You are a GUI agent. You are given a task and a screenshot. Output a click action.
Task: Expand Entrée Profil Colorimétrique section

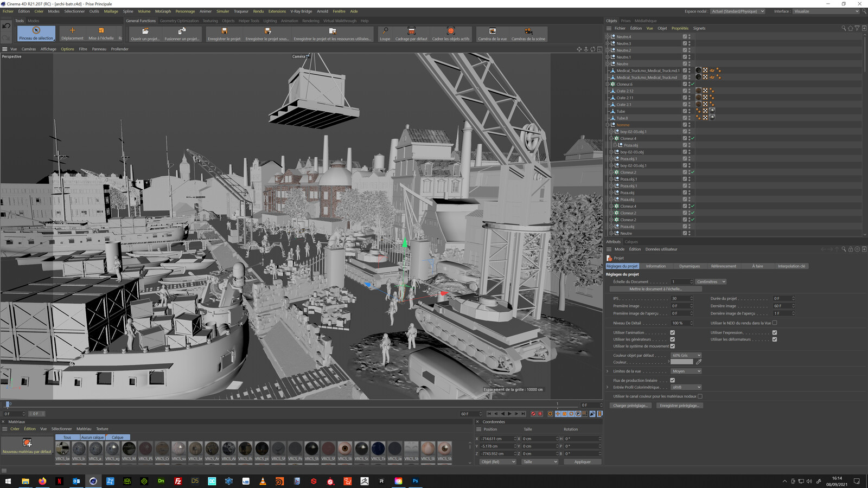tap(608, 387)
